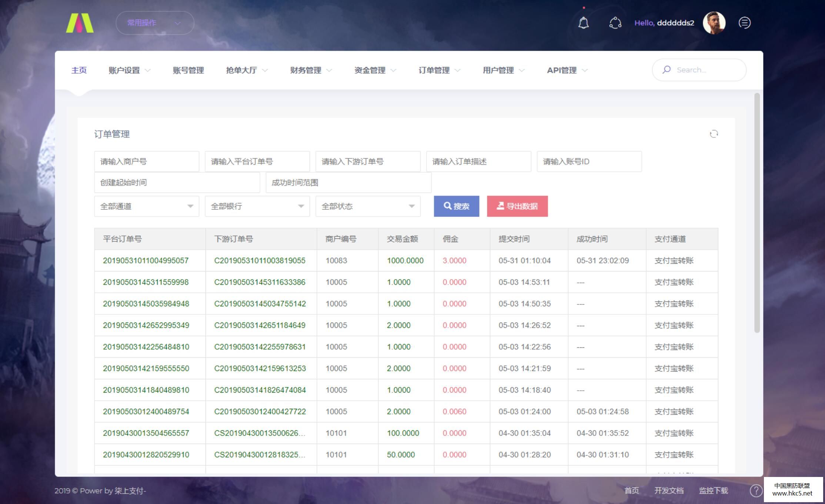The image size is (825, 504).
Task: Focus the 请输入账号ID input
Action: (x=589, y=161)
